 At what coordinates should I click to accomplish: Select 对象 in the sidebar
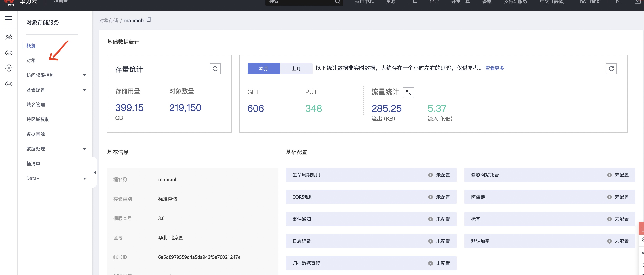click(31, 60)
